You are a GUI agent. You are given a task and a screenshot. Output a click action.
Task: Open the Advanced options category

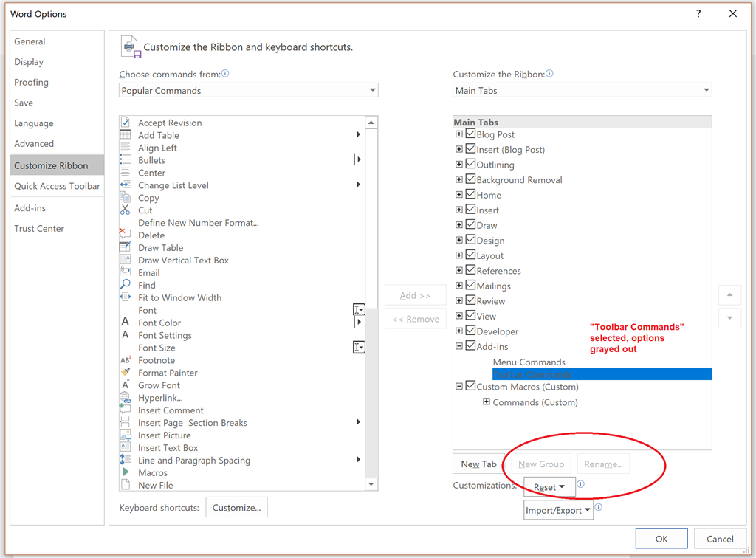coord(57,144)
